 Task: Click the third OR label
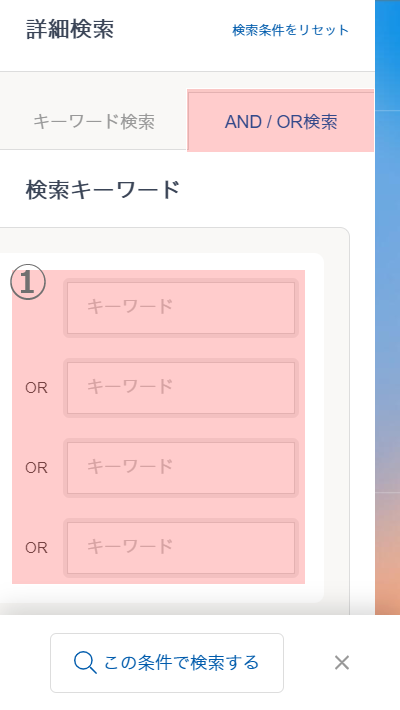click(36, 548)
